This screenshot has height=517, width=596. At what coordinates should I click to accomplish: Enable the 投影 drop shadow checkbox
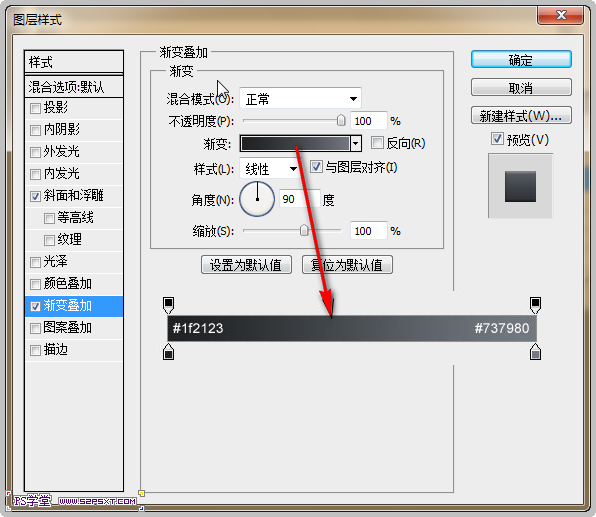coord(35,108)
